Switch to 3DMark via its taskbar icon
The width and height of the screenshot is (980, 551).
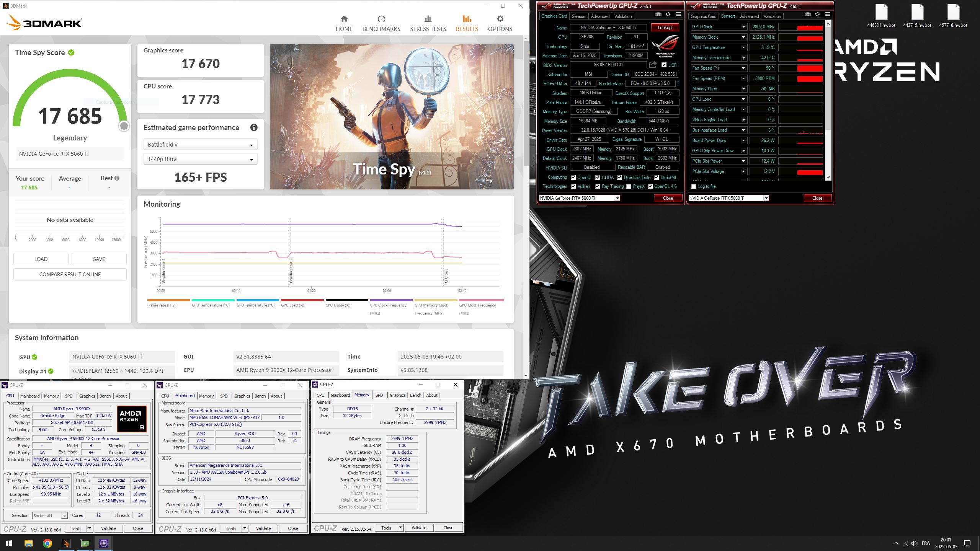tap(66, 543)
